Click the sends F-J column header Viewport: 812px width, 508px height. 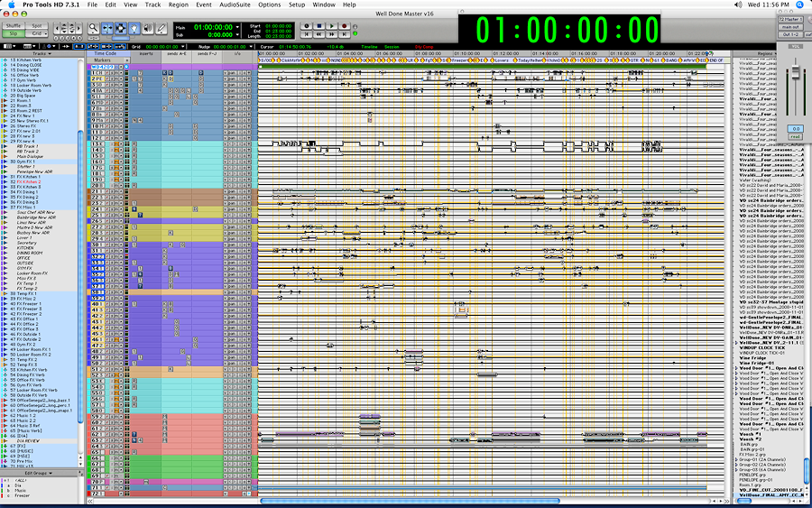pyautogui.click(x=208, y=54)
